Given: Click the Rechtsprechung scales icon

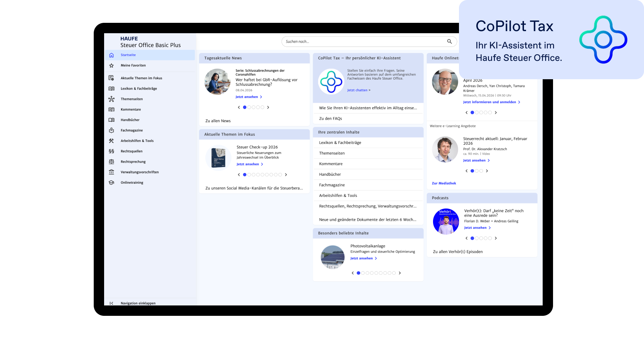Looking at the screenshot, I should coord(111,162).
